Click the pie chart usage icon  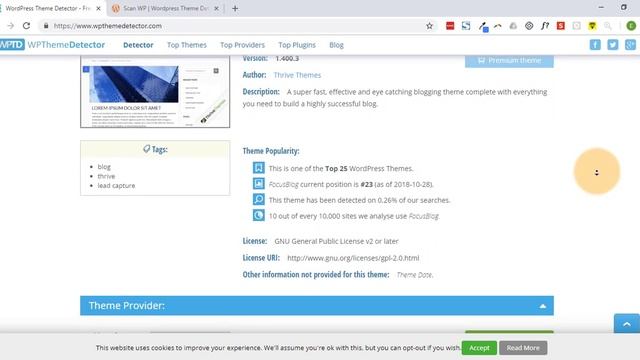[258, 215]
